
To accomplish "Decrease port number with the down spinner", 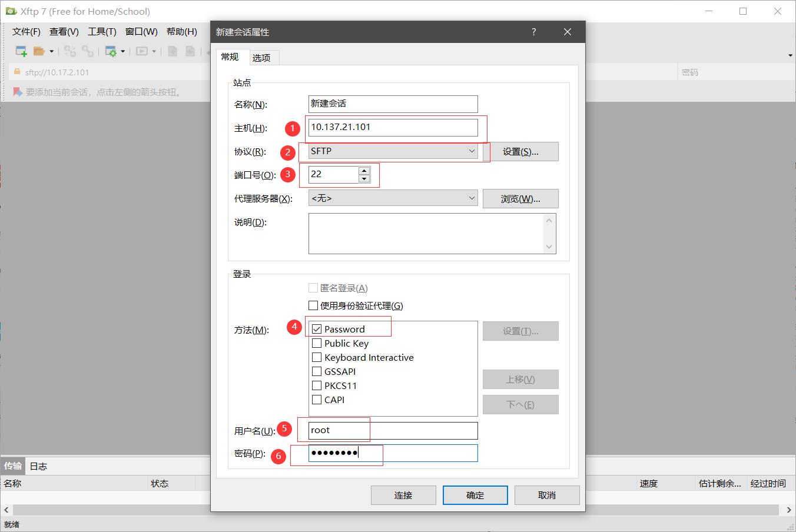I will pos(364,178).
